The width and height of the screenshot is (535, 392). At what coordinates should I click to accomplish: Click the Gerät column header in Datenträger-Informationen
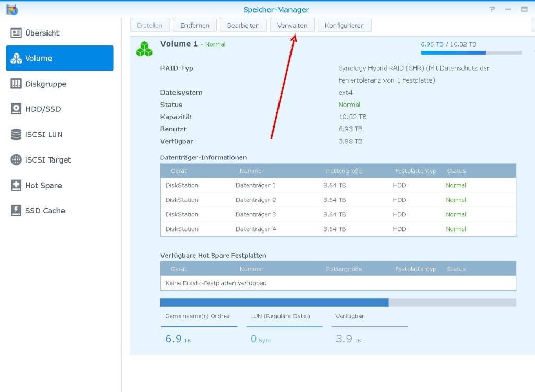click(x=179, y=171)
